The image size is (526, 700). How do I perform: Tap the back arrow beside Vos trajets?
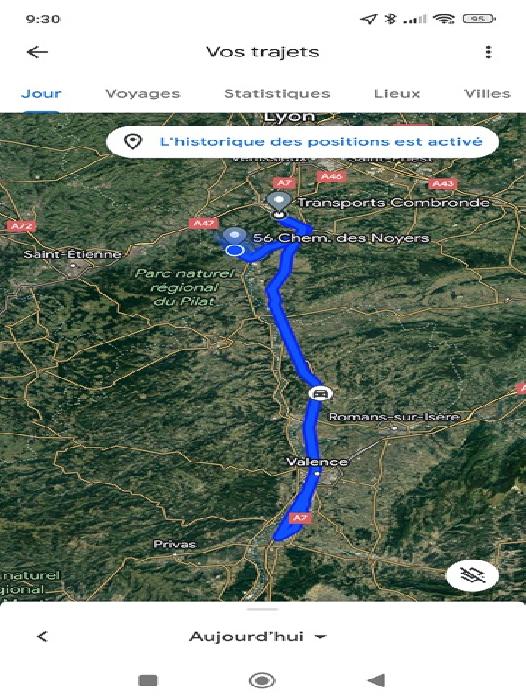[37, 52]
